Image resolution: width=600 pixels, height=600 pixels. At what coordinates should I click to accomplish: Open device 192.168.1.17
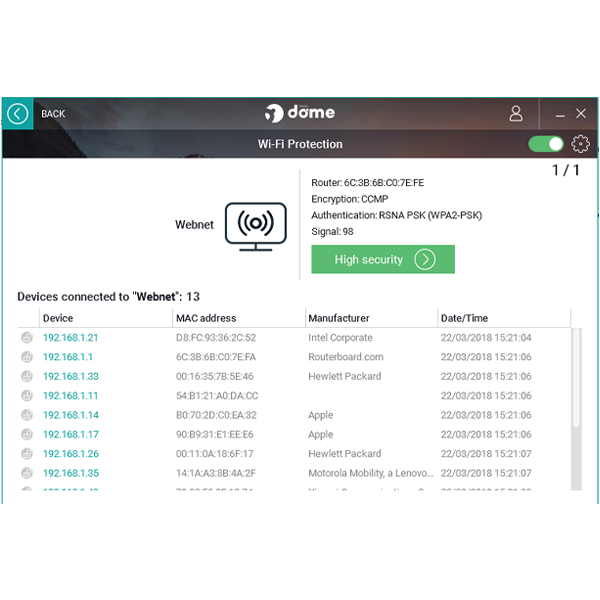pos(71,435)
